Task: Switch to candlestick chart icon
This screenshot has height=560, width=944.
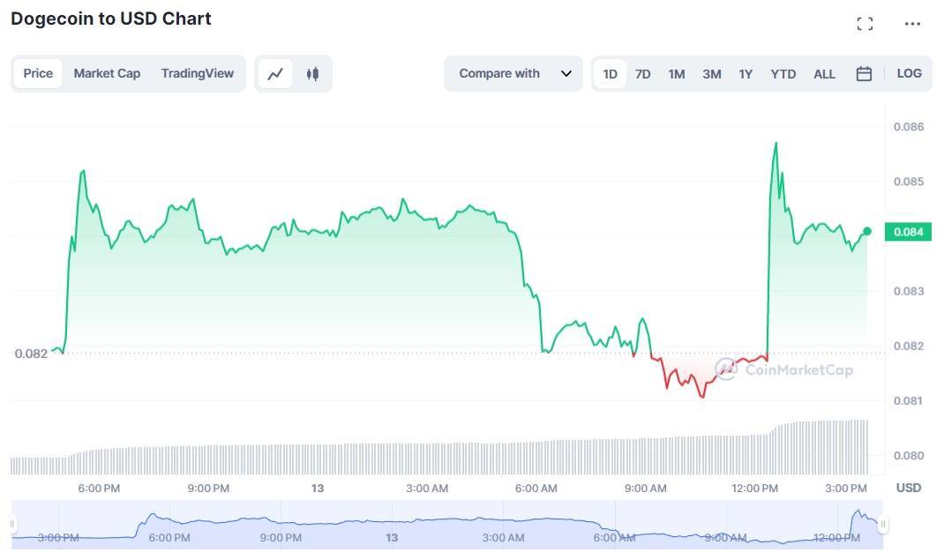Action: click(x=312, y=74)
